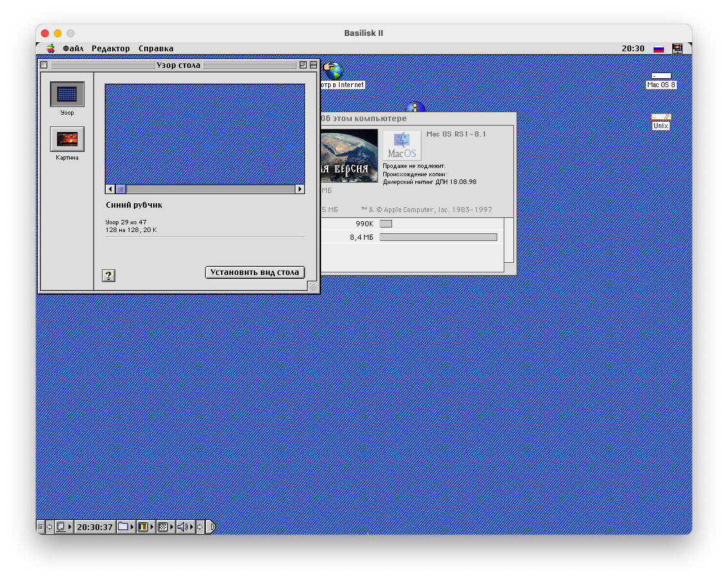Click the Синий рубчик pattern name
Viewport: 728px width, 582px height.
(x=134, y=205)
